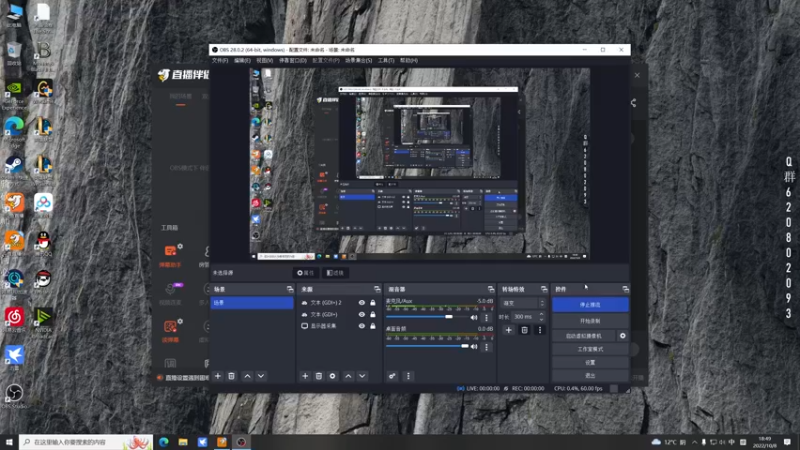The width and height of the screenshot is (800, 450).
Task: Float the Scene Transitions dock panel
Action: 544,289
